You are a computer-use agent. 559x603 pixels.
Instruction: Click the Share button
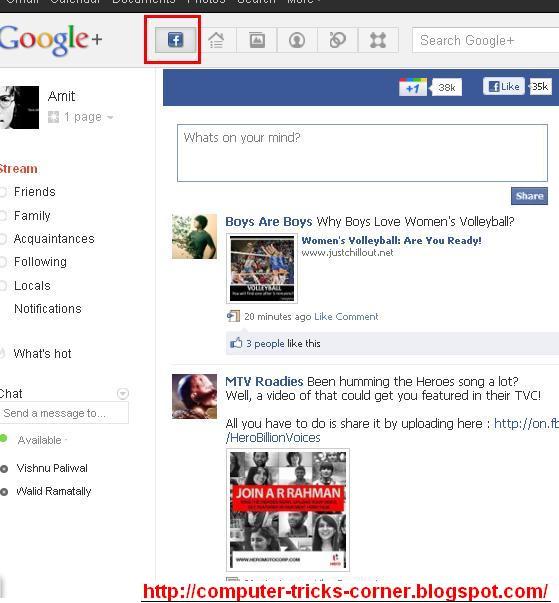coord(529,196)
